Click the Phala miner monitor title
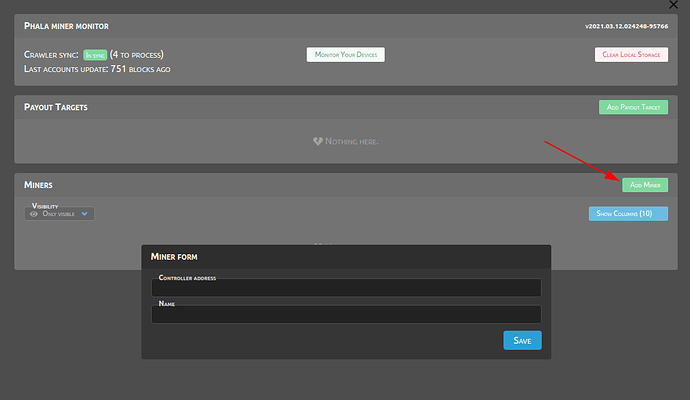 tap(66, 25)
